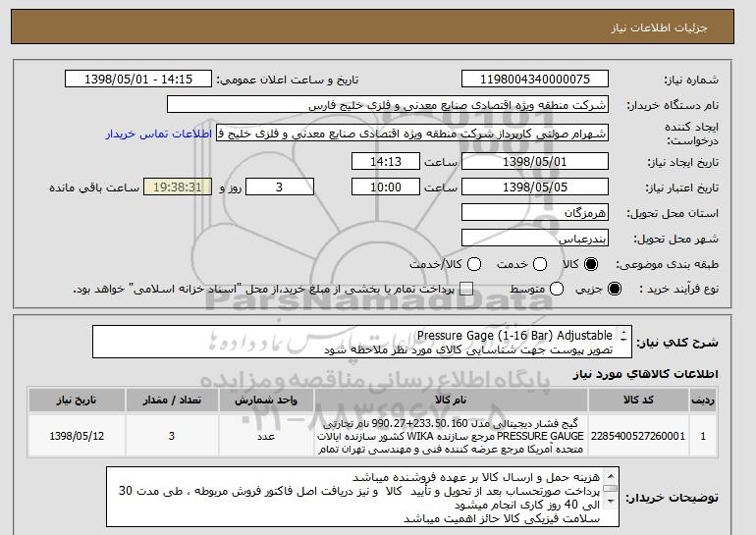Click the نام کالا column header

[451, 401]
